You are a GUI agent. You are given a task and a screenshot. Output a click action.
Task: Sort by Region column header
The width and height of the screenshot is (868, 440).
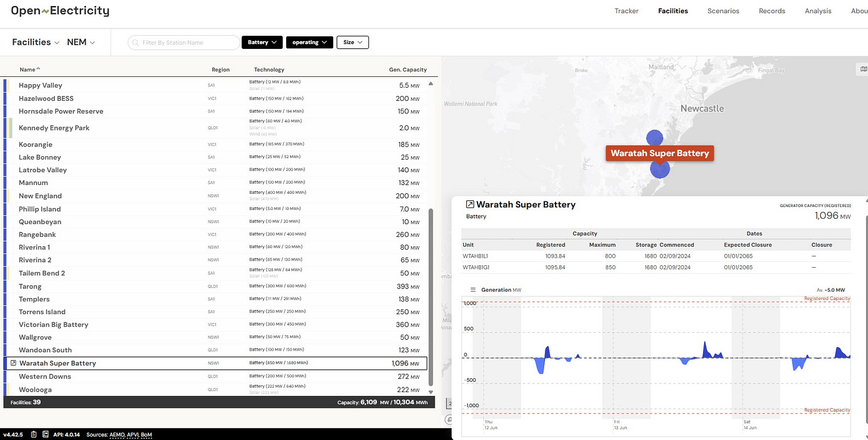[x=221, y=70]
